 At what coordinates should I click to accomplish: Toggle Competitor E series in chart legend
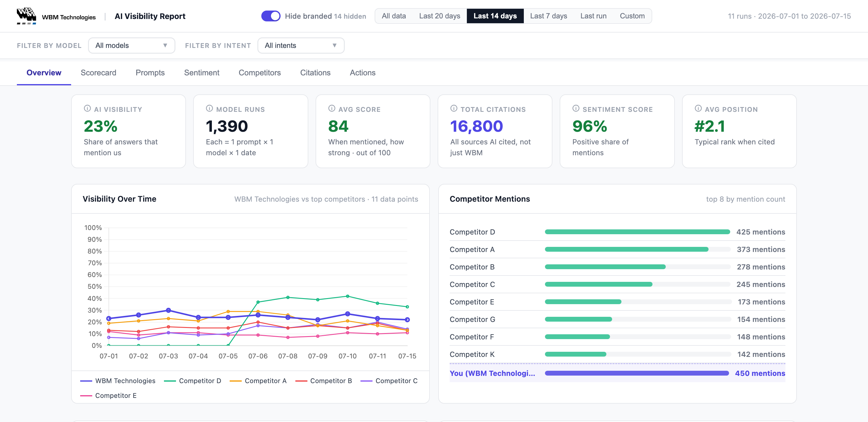pyautogui.click(x=108, y=396)
